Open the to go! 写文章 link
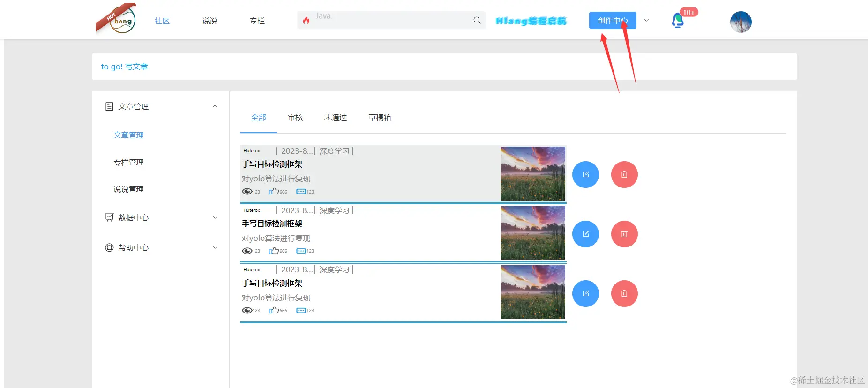The image size is (868, 388). [x=124, y=67]
